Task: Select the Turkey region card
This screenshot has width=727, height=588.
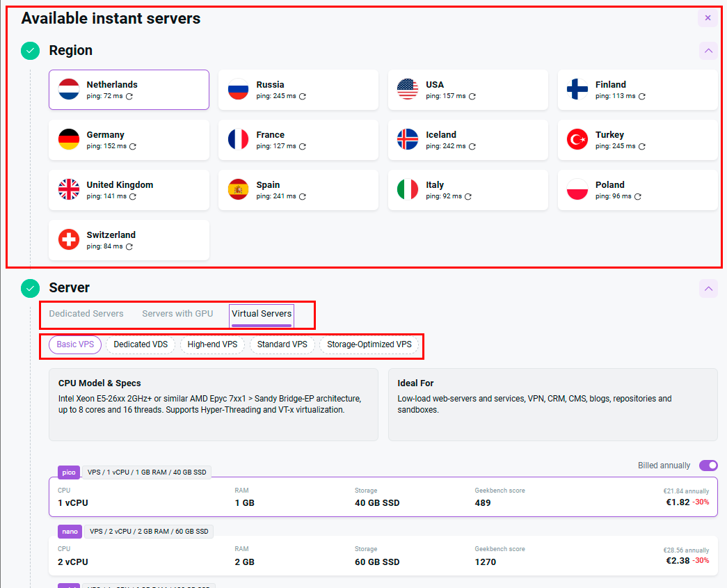Action: pyautogui.click(x=637, y=140)
